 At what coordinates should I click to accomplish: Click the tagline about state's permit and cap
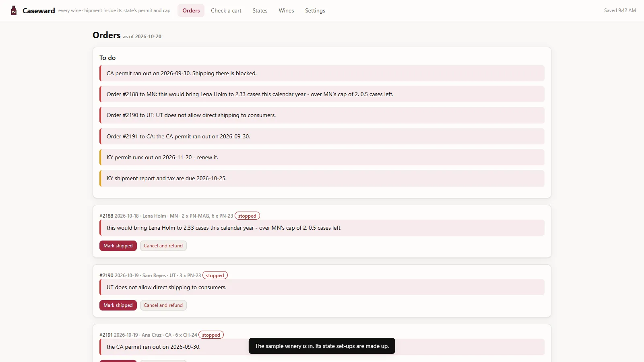(114, 11)
